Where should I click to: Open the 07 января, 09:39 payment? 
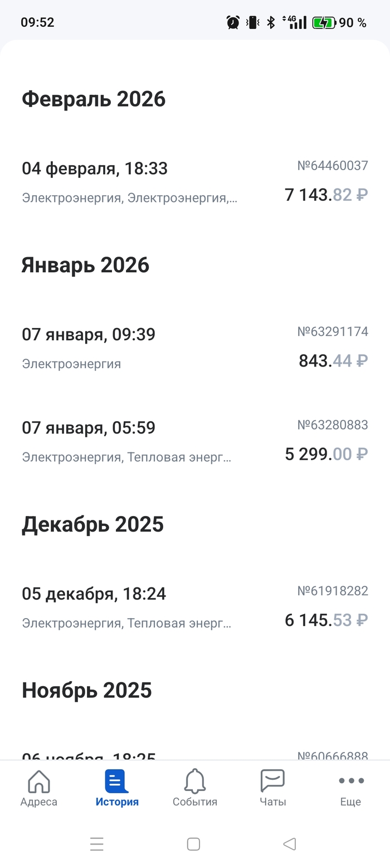tap(89, 335)
